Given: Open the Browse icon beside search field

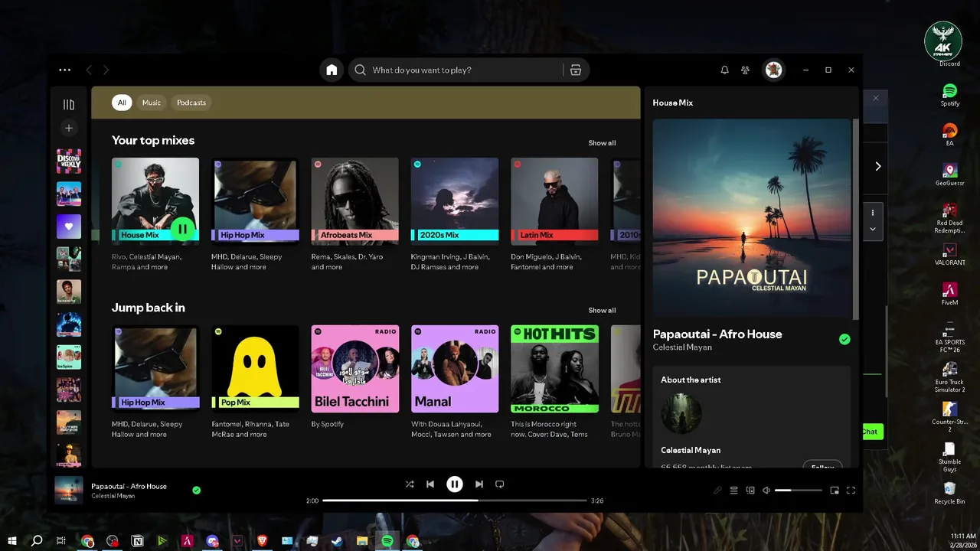Looking at the screenshot, I should coord(576,70).
